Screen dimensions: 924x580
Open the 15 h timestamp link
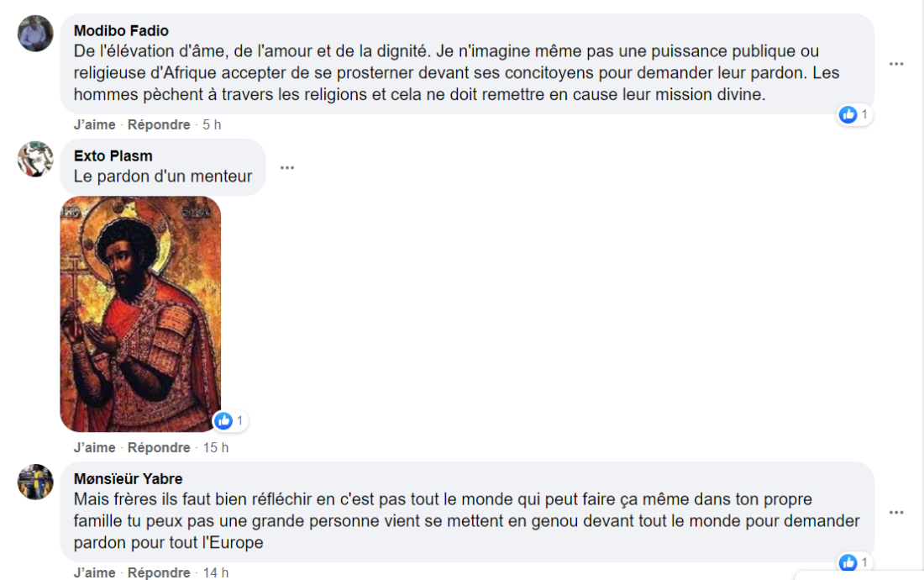pos(216,448)
